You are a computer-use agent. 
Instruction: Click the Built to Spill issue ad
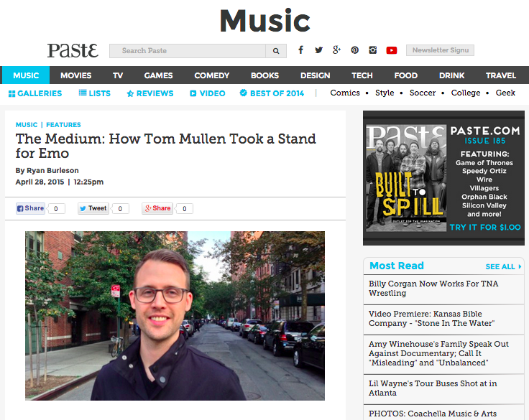coord(443,178)
